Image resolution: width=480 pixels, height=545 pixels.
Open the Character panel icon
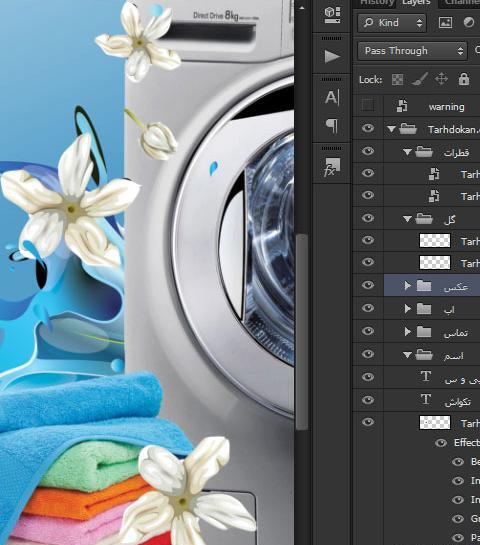click(332, 97)
